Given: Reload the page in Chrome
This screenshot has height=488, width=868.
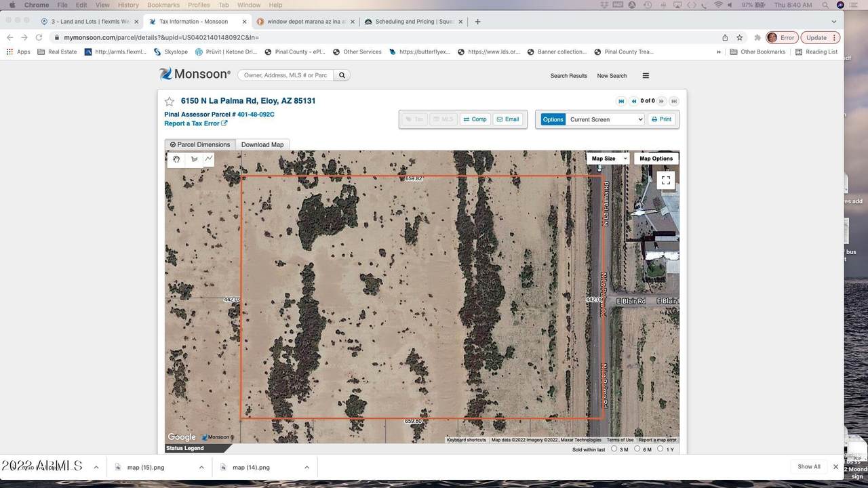Looking at the screenshot, I should click(x=39, y=38).
